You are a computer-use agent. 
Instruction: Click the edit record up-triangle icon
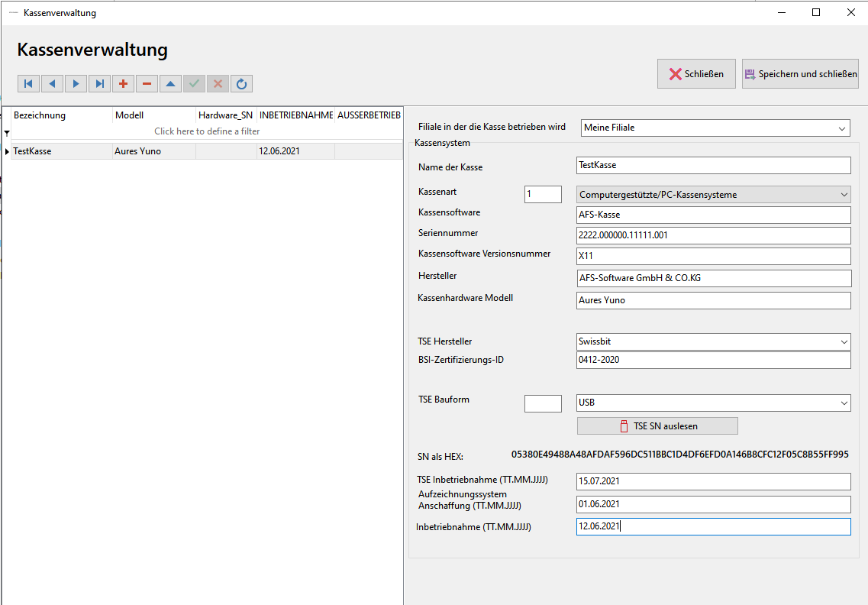pyautogui.click(x=170, y=84)
